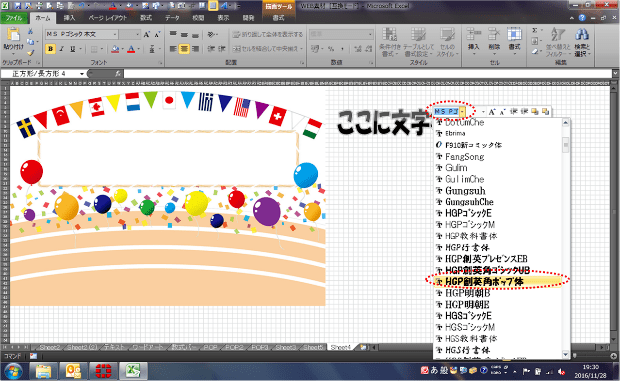The image size is (620, 381).
Task: Click the Find and Select binoculars icon
Action: click(x=582, y=35)
